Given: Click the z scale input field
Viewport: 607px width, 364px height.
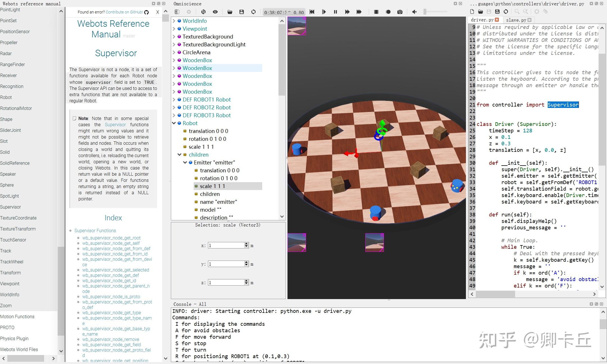Looking at the screenshot, I should pos(226,282).
